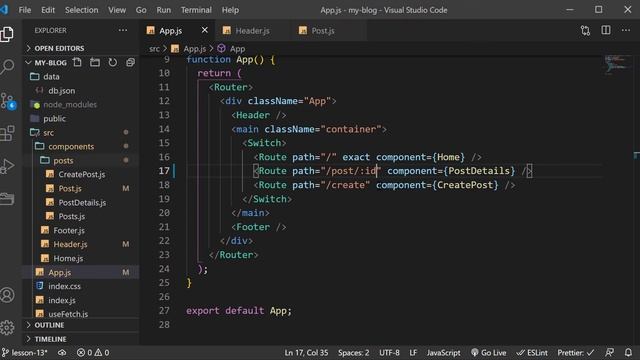This screenshot has width=640, height=360.
Task: Open CreatePost.js file
Action: 82,174
